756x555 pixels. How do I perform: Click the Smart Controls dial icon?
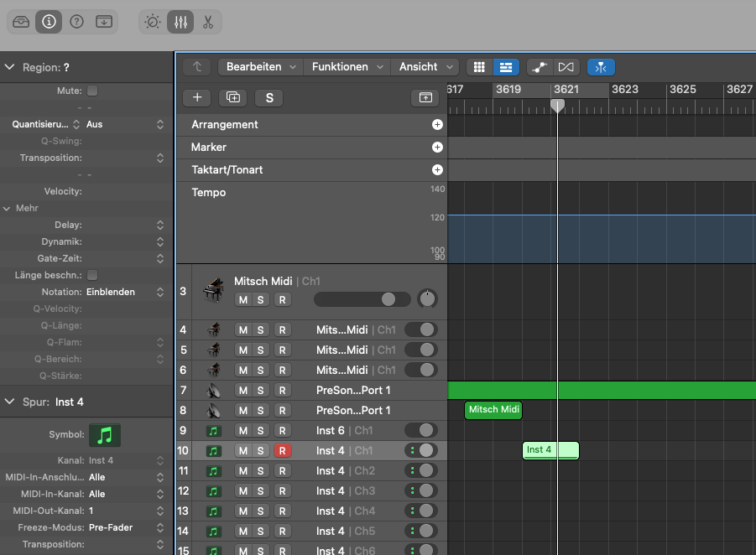pyautogui.click(x=153, y=22)
